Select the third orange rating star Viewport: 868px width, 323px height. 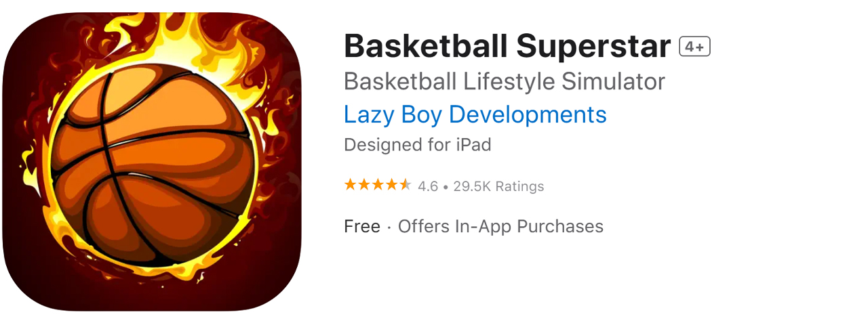coord(378,185)
